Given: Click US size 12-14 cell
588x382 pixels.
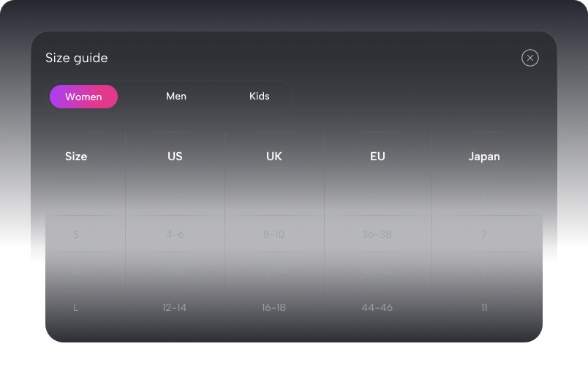Looking at the screenshot, I should pyautogui.click(x=175, y=307).
